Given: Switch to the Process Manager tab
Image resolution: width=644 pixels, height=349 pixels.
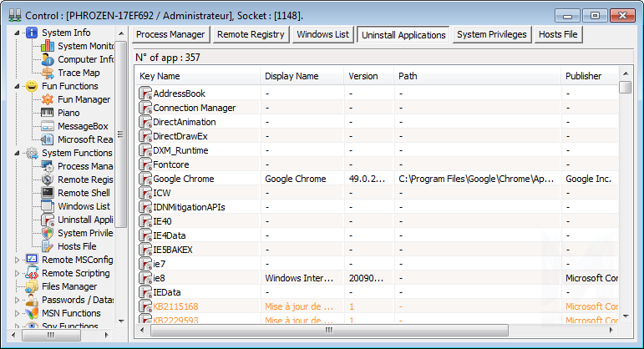Looking at the screenshot, I should click(x=170, y=34).
